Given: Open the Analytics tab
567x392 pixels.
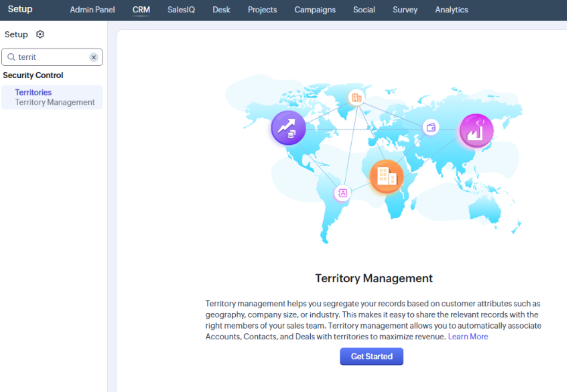Looking at the screenshot, I should pyautogui.click(x=451, y=10).
